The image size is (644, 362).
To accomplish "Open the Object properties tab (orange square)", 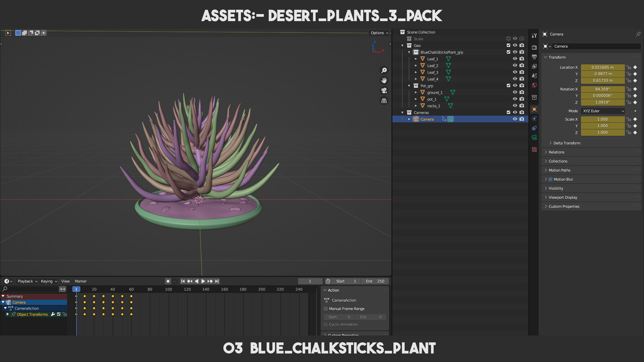I will pyautogui.click(x=534, y=109).
